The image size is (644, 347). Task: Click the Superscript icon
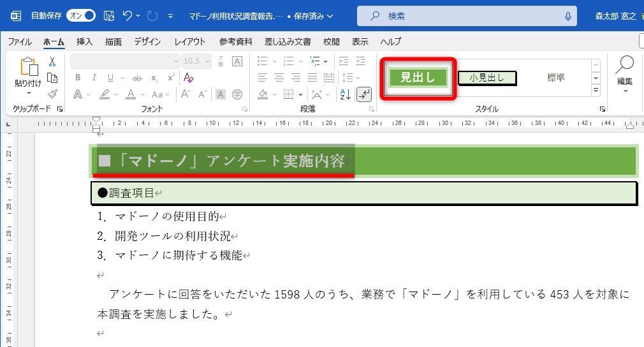[x=171, y=77]
